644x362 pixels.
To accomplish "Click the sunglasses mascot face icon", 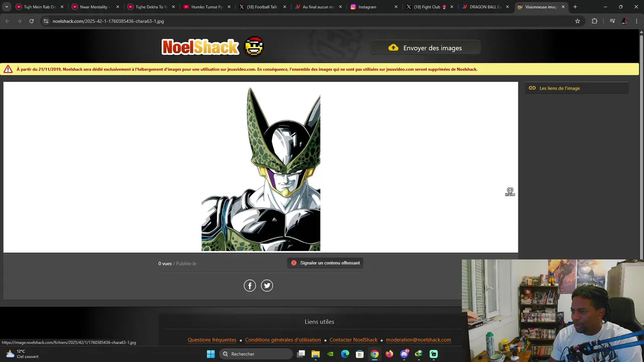I will [254, 46].
